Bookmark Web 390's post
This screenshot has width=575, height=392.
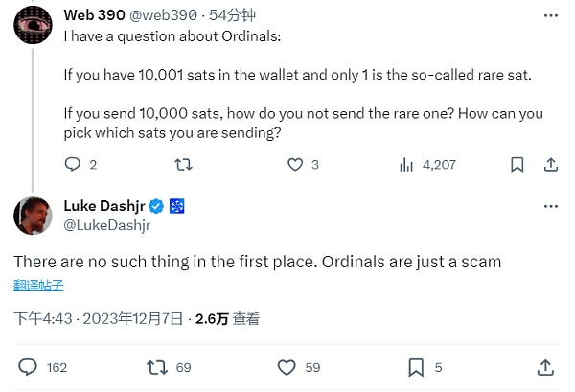[517, 165]
